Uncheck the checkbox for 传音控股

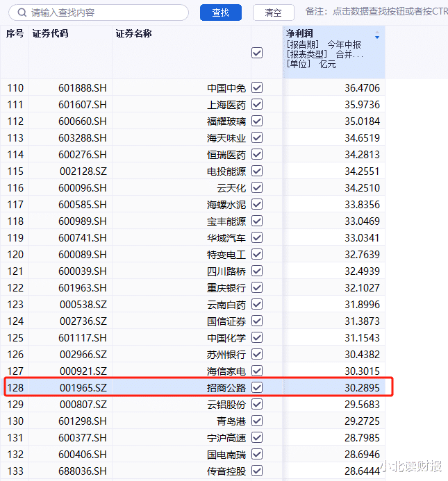coord(257,471)
